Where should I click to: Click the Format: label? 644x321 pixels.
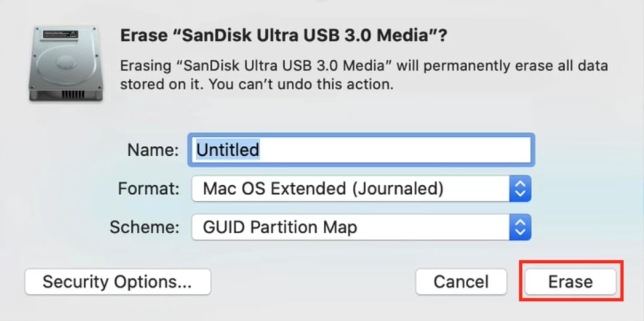pos(149,189)
